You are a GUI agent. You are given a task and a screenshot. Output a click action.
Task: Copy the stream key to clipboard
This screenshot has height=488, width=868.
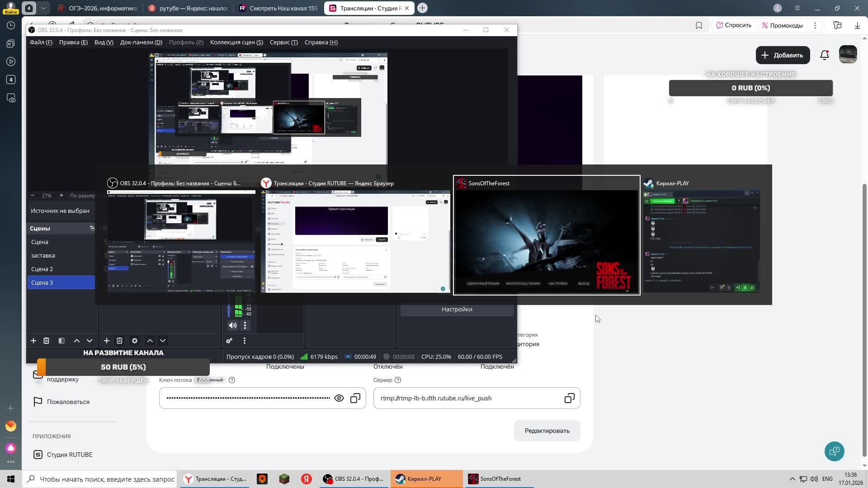click(355, 398)
